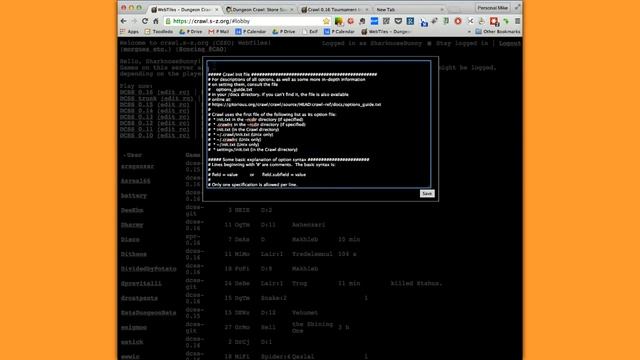Go back using the browser back arrow
Viewport: 640px width, 360px height.
[124, 21]
